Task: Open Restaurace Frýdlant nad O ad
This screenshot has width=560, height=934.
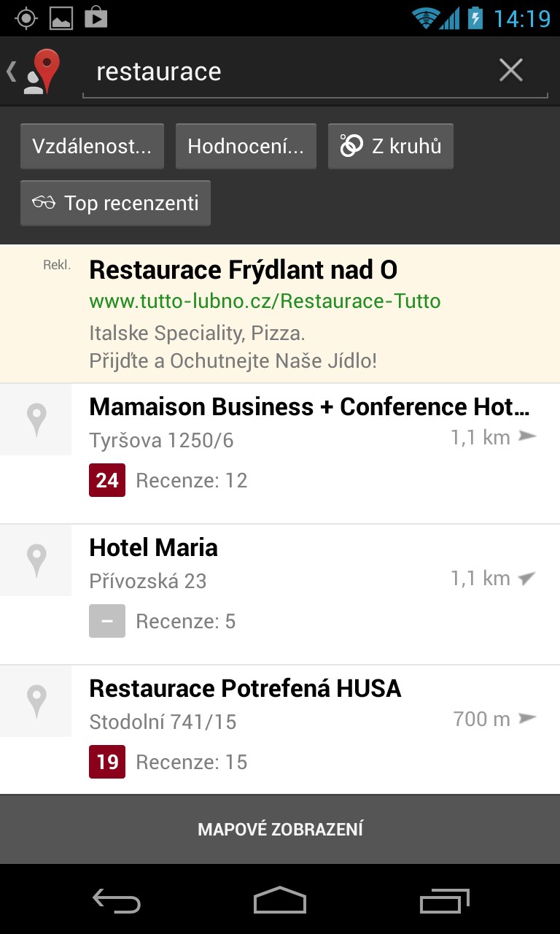Action: click(243, 270)
